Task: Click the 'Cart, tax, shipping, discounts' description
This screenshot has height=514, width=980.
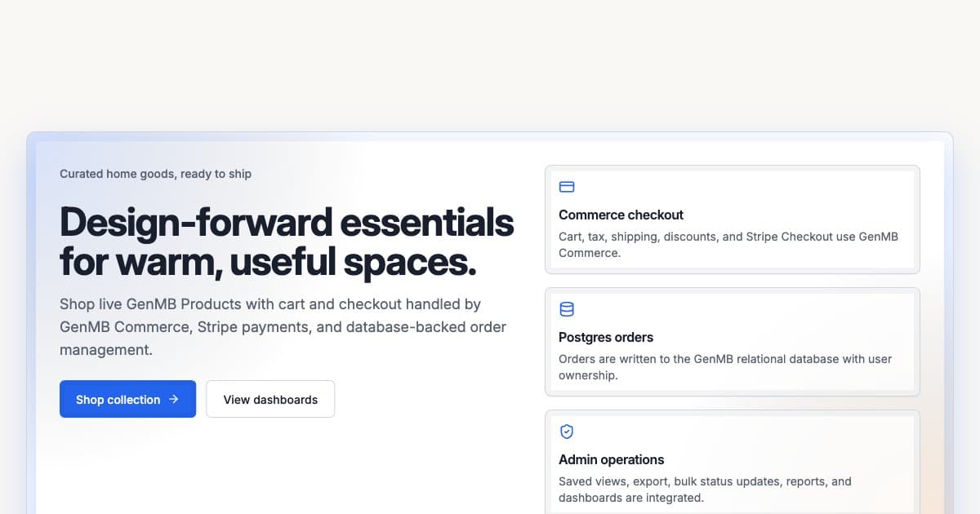Action: pyautogui.click(x=728, y=245)
